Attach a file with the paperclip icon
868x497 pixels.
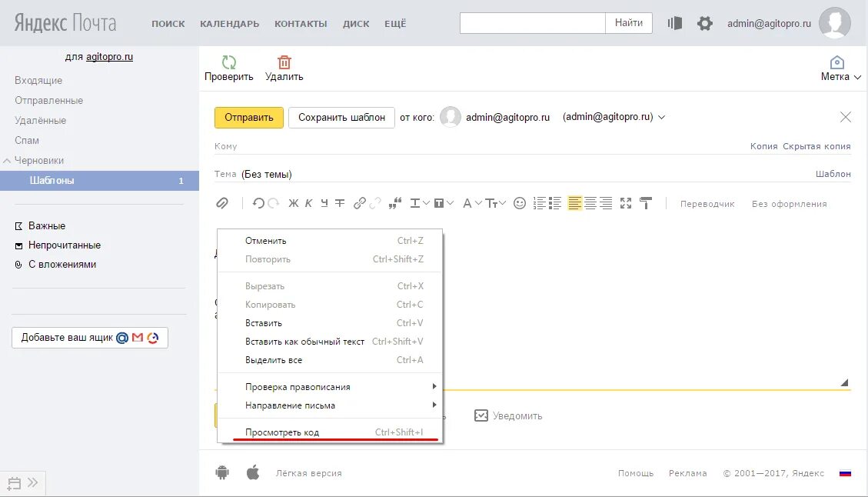(x=222, y=203)
